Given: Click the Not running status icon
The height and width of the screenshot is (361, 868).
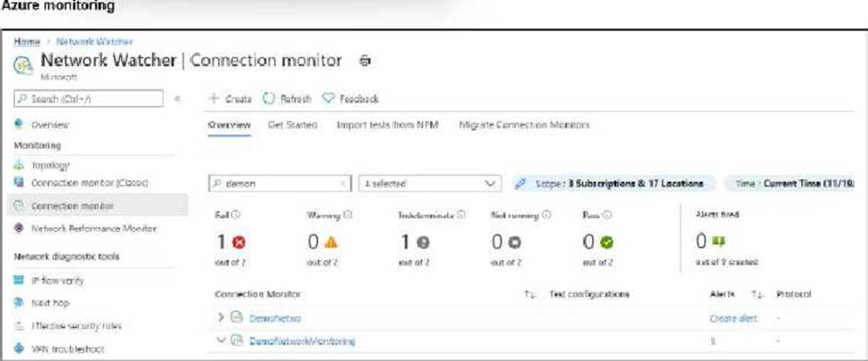Looking at the screenshot, I should coord(515,242).
